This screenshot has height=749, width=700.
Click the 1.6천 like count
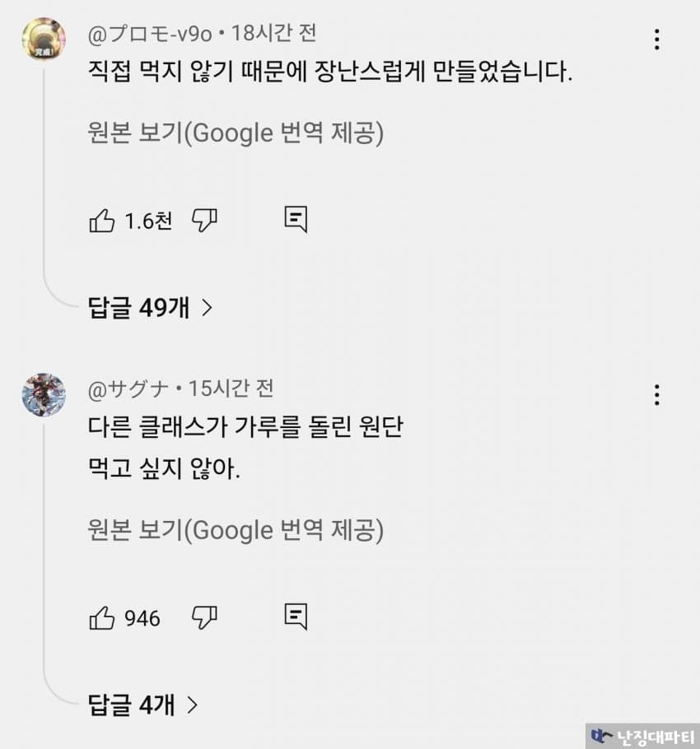pos(148,221)
